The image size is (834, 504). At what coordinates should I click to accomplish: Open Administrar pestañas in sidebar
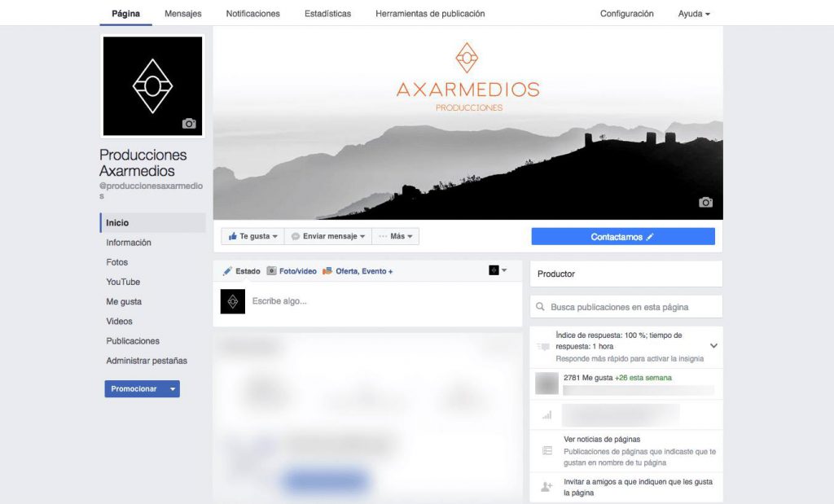pyautogui.click(x=147, y=361)
